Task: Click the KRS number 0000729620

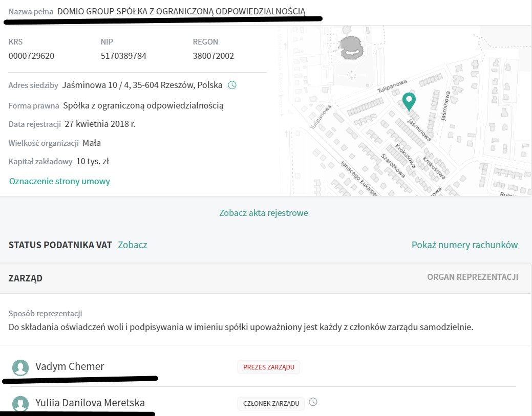Action: (x=31, y=56)
